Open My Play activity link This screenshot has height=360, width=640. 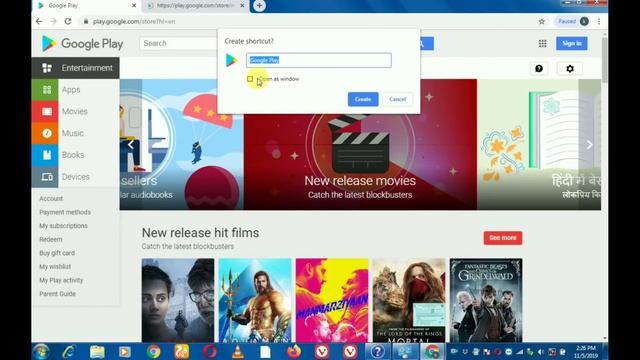tap(61, 280)
